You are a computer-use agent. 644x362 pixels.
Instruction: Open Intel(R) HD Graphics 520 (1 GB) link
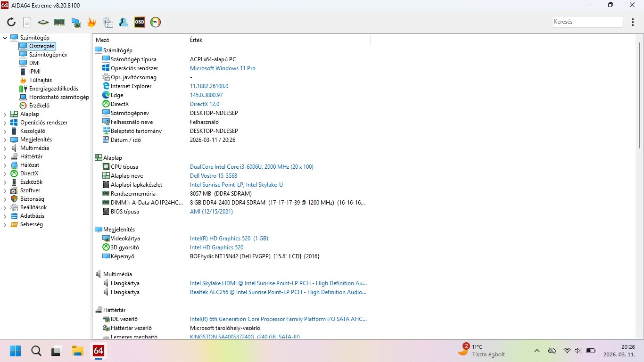pos(229,239)
